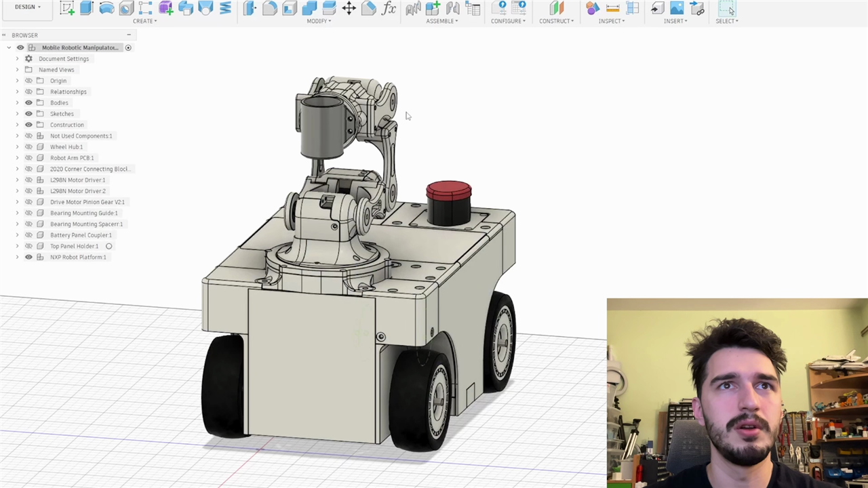
Task: Expand the L298N Motor Driver:1 node
Action: (18, 180)
